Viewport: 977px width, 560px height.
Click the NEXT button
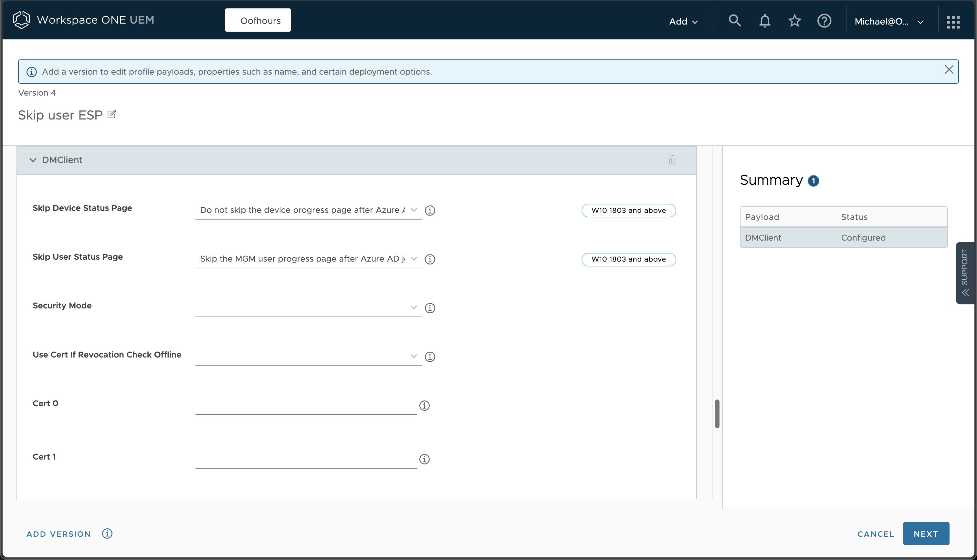tap(925, 534)
